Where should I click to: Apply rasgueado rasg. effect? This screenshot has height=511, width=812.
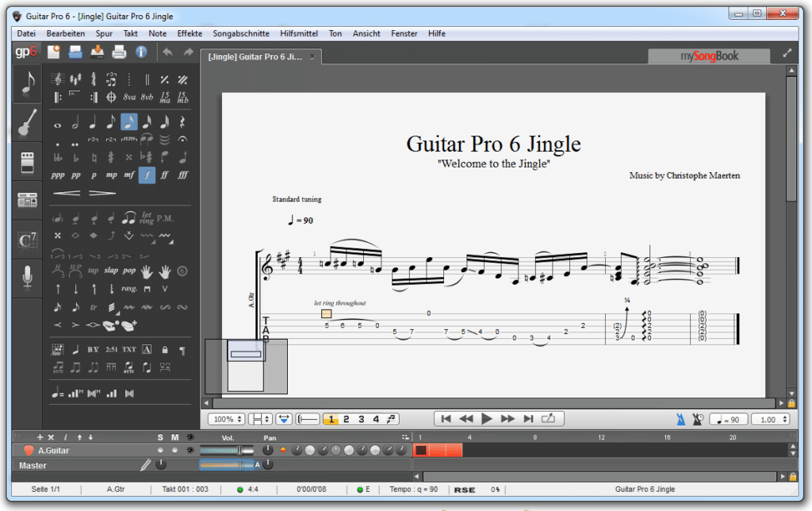[129, 289]
